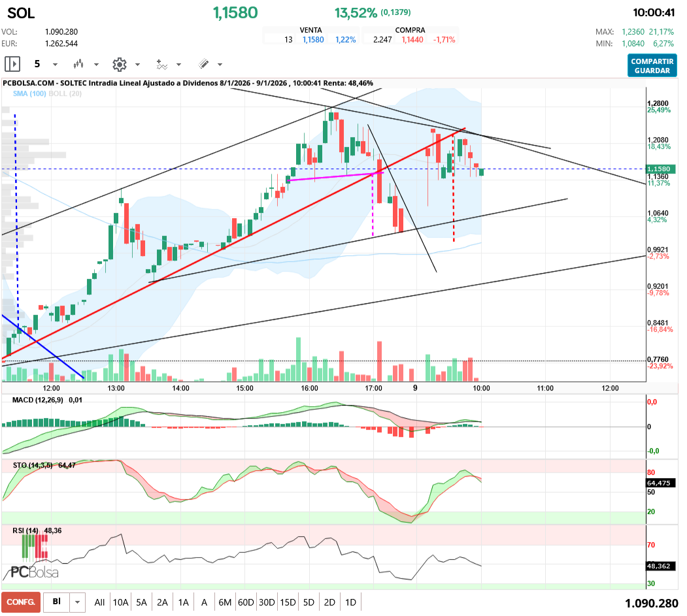Expand the 5-minute interval dropdown arrow
Screen dimensions: 687x616
coord(55,65)
